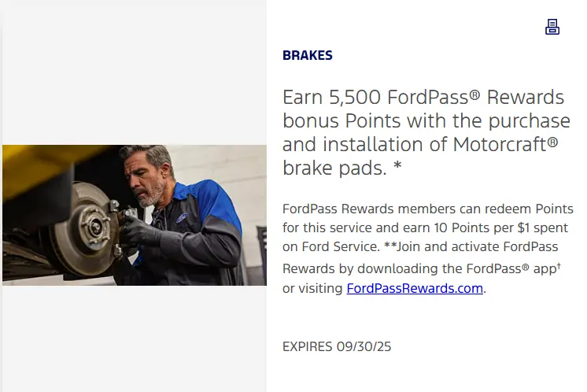This screenshot has width=587, height=392.
Task: Click the mechanic brake service photo
Action: pos(135,215)
